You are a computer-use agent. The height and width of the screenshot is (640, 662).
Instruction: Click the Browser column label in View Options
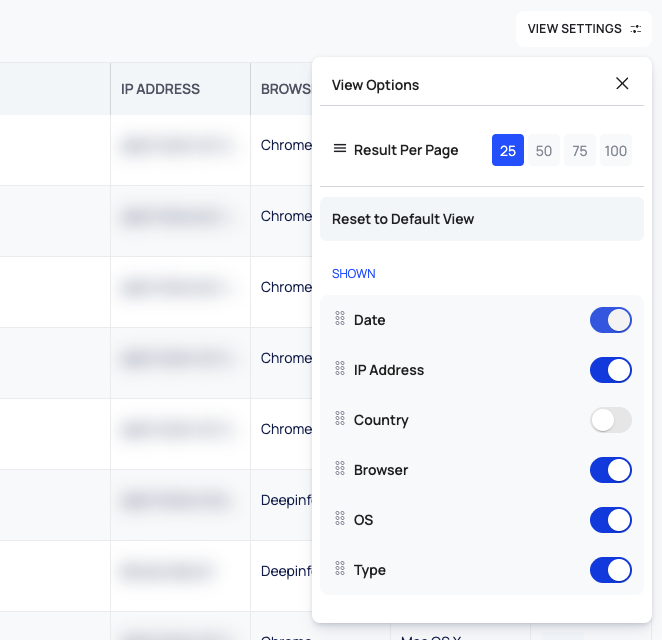pos(381,470)
